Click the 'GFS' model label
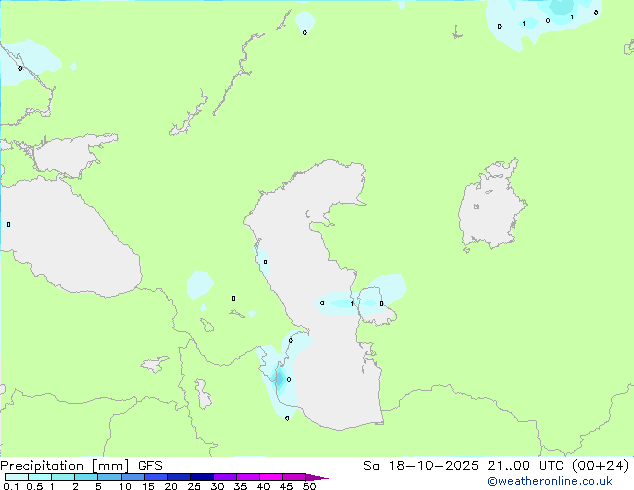 click(150, 466)
